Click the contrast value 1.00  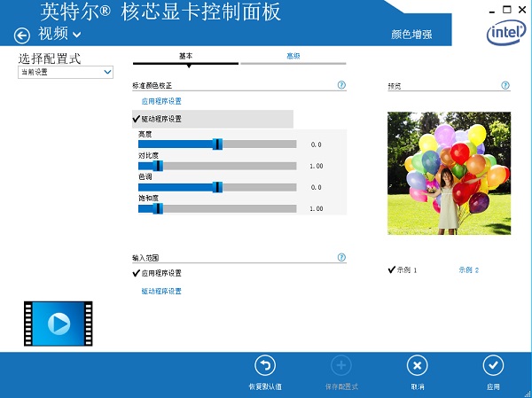(x=317, y=166)
